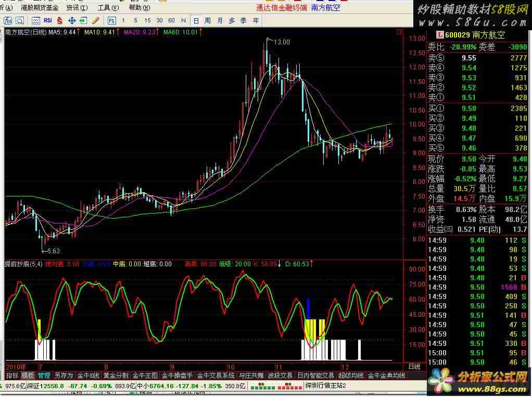Click the 买① bid price 9.50 row
Screen dimensions: 532x397
[x=477, y=109]
